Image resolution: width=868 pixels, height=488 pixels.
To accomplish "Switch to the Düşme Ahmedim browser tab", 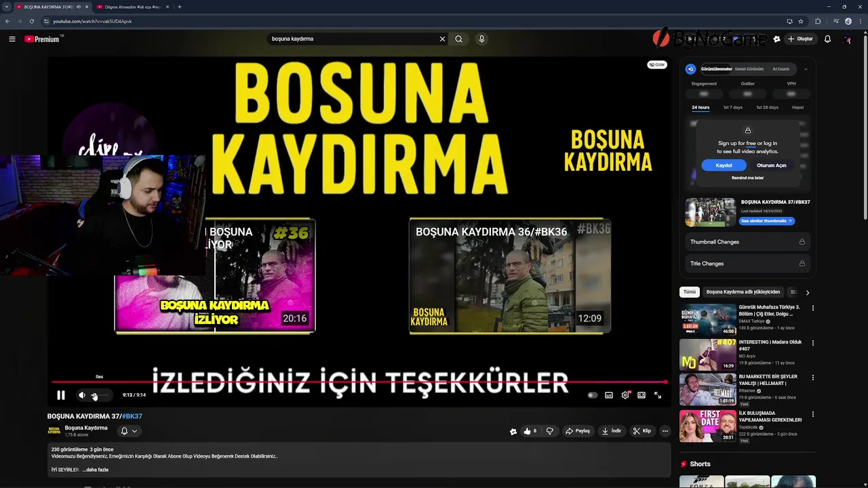I will coord(133,7).
